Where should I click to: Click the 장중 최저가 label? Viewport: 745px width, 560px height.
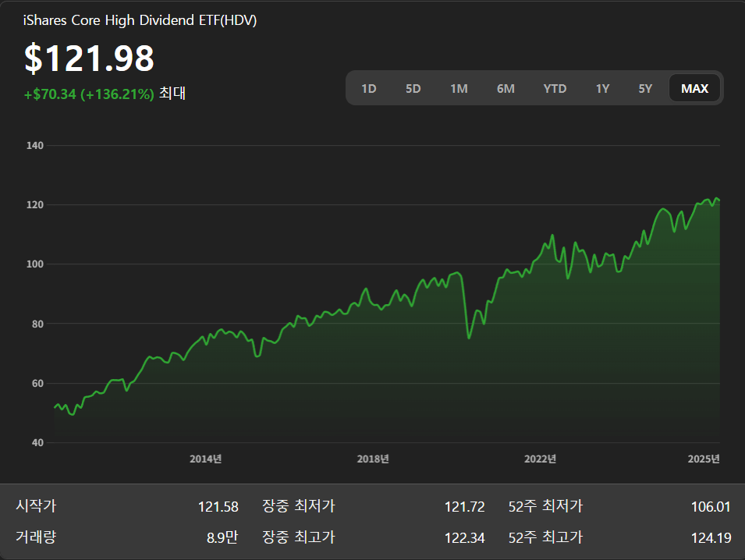[299, 505]
